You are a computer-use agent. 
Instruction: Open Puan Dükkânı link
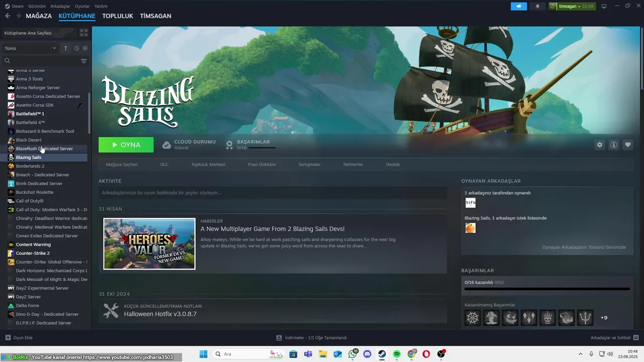262,164
